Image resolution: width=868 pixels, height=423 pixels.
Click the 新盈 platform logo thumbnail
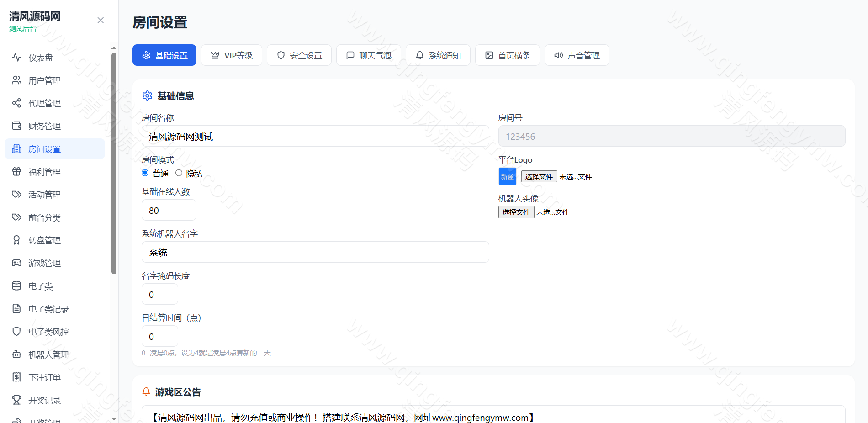tap(508, 176)
